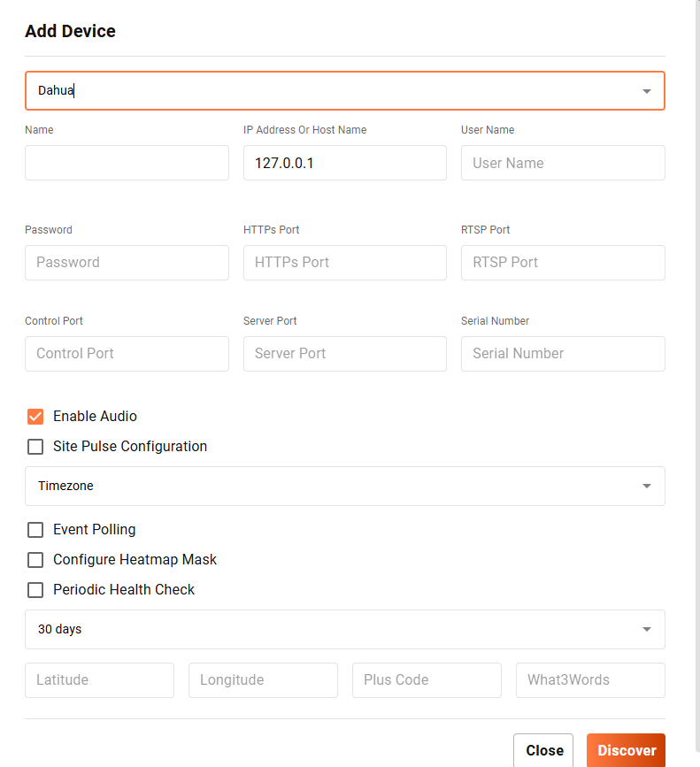
Task: Check the Configure Heatmap Mask option
Action: coord(35,560)
